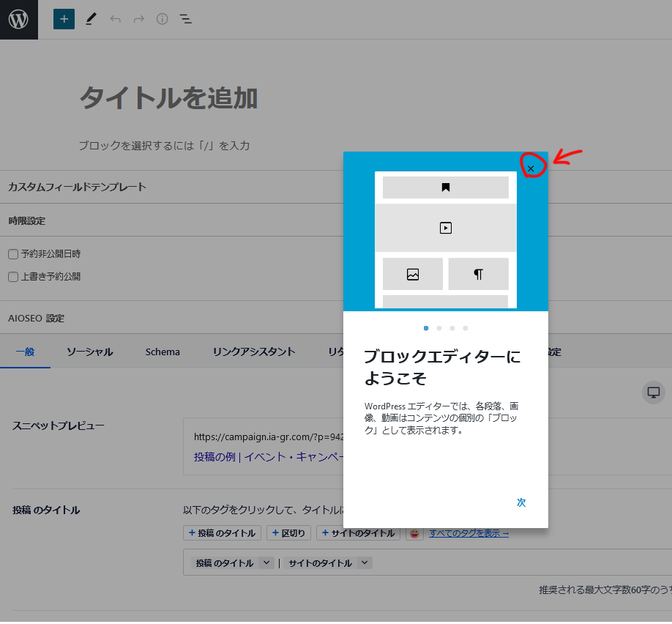Click the タイトルを追加 title field
Viewport: 672px width, 624px height.
coord(168,98)
